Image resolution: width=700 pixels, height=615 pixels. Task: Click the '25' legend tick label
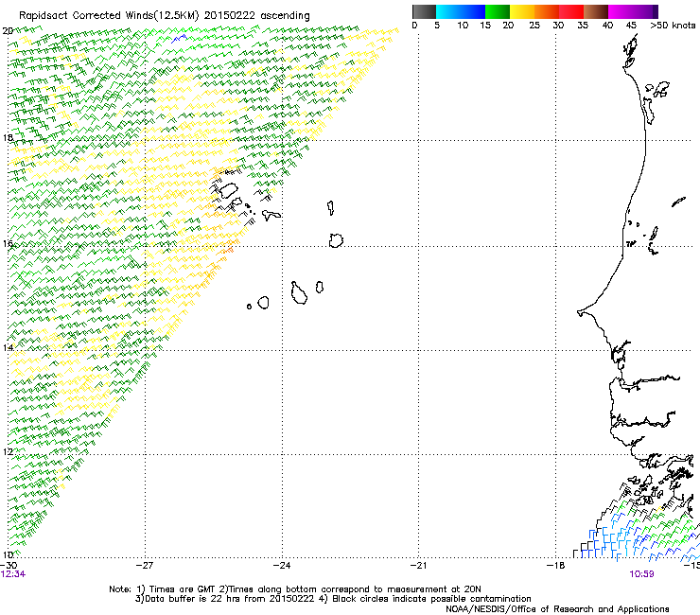point(534,26)
